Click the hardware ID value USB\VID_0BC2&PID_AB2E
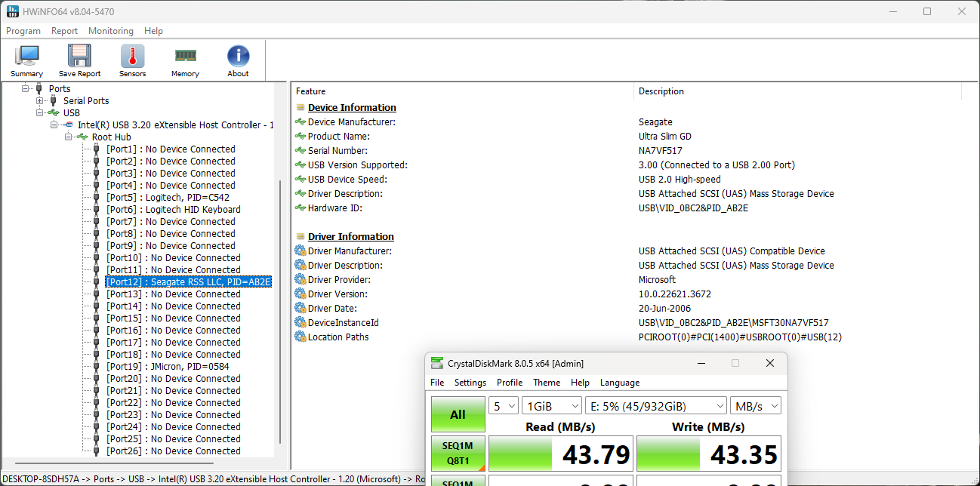Viewport: 980px width, 486px height. [x=693, y=208]
